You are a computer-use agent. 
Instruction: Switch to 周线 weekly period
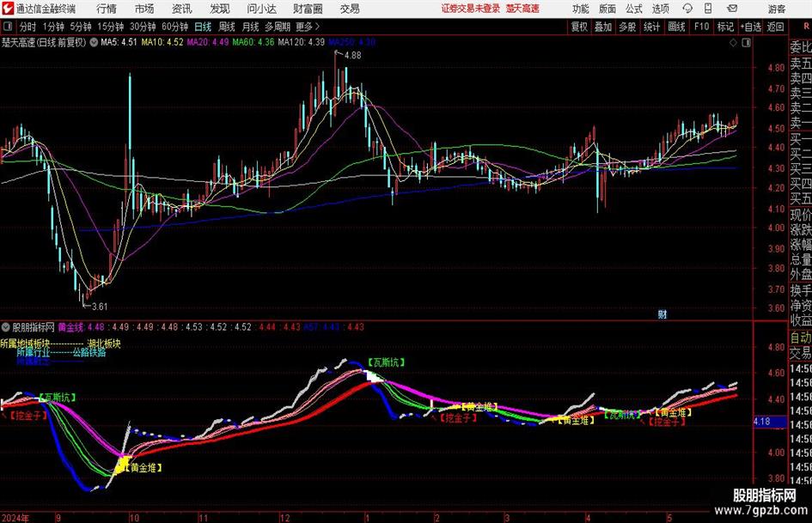[x=227, y=27]
